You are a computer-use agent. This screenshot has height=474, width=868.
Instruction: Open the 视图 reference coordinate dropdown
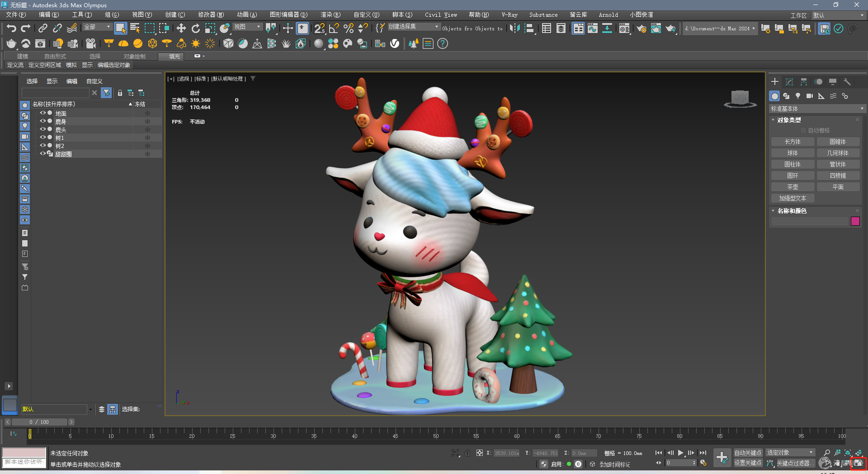pyautogui.click(x=247, y=27)
